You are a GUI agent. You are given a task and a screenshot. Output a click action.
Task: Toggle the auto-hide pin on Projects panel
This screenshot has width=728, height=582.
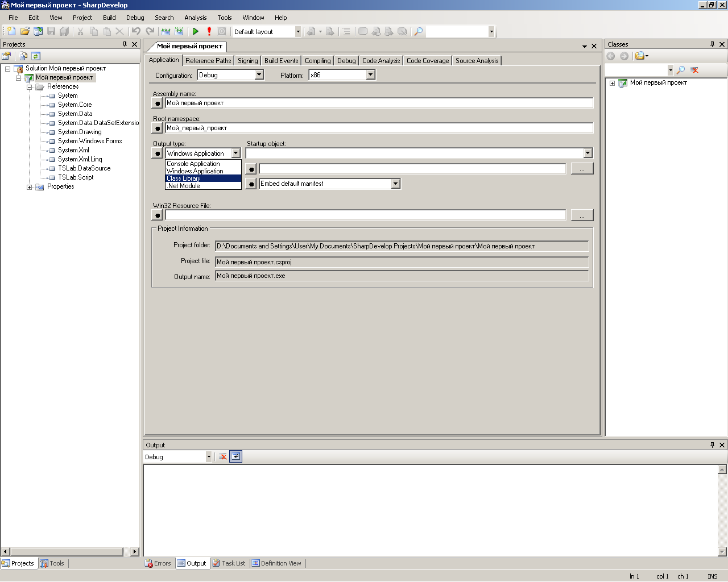[125, 44]
